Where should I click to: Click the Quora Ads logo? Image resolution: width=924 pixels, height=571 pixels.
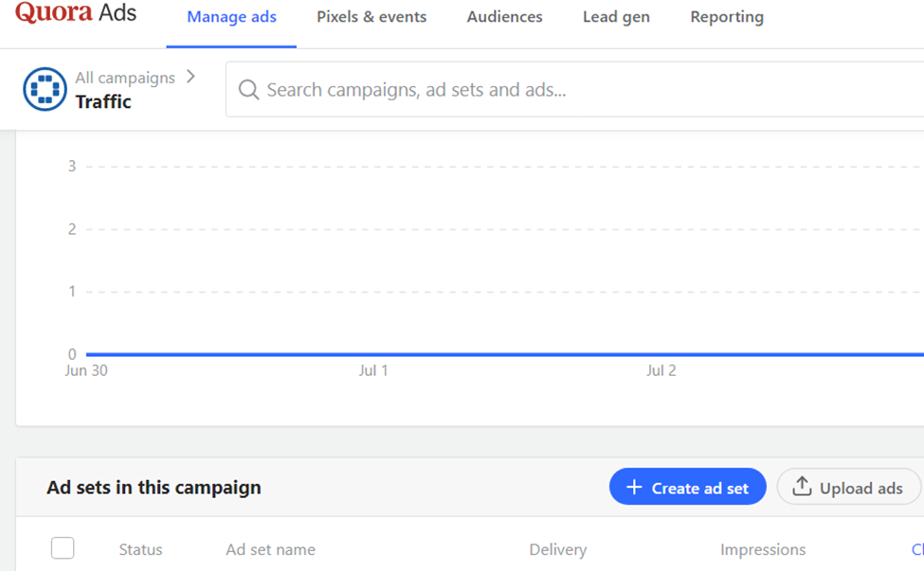point(76,13)
